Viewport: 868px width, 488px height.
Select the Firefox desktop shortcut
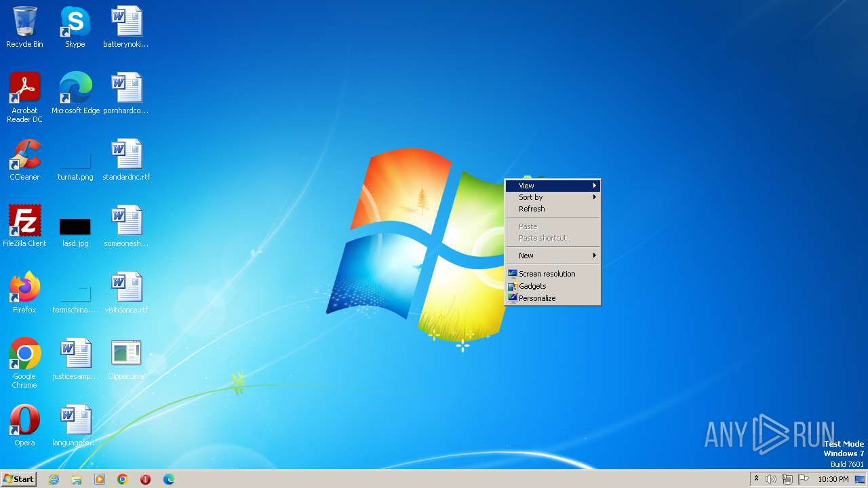[24, 293]
